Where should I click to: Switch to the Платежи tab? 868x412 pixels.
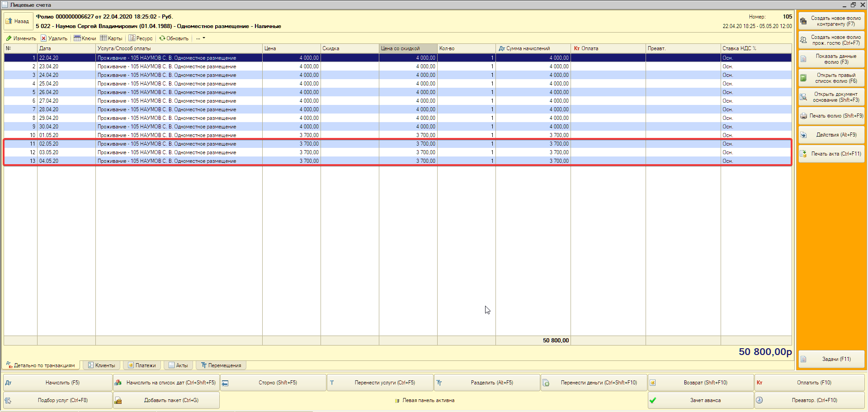pos(142,365)
